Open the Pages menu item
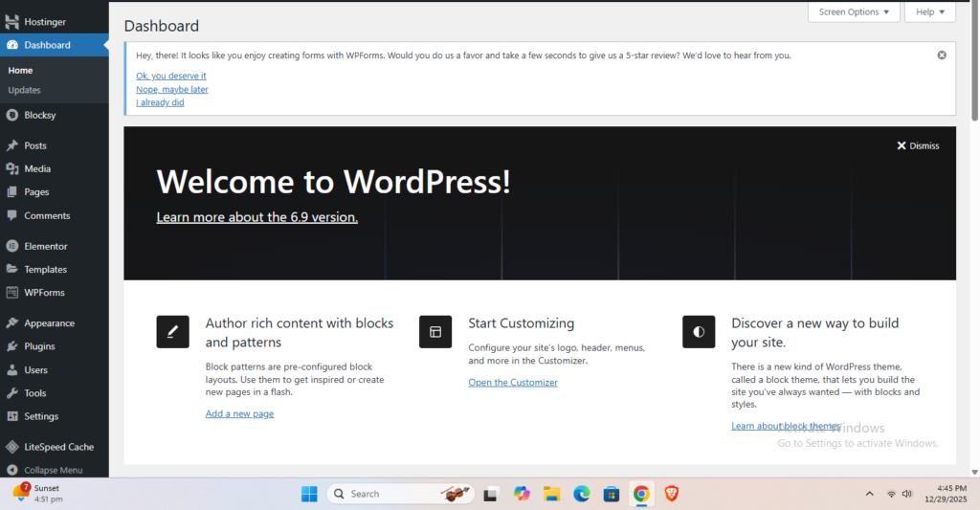Screen dimensions: 980x510 tap(36, 192)
